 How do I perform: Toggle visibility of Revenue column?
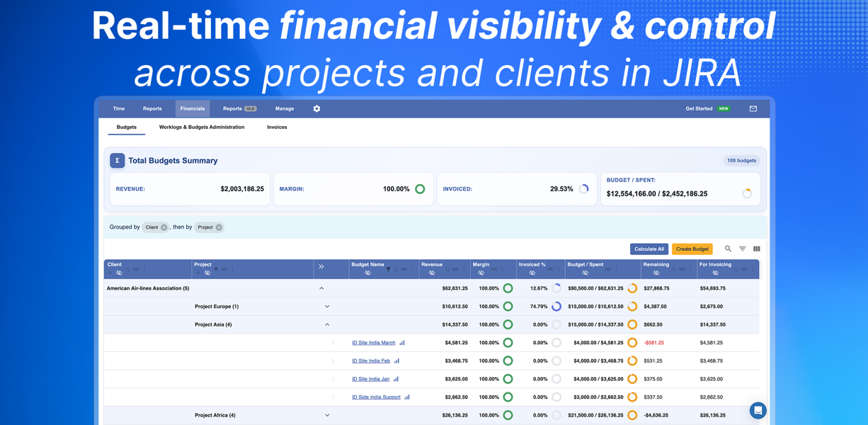pos(432,273)
